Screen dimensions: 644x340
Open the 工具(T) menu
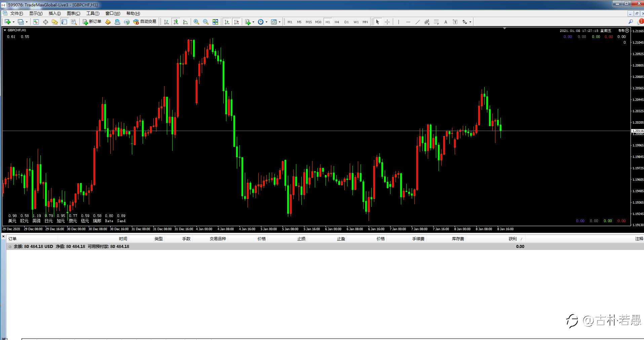(93, 13)
